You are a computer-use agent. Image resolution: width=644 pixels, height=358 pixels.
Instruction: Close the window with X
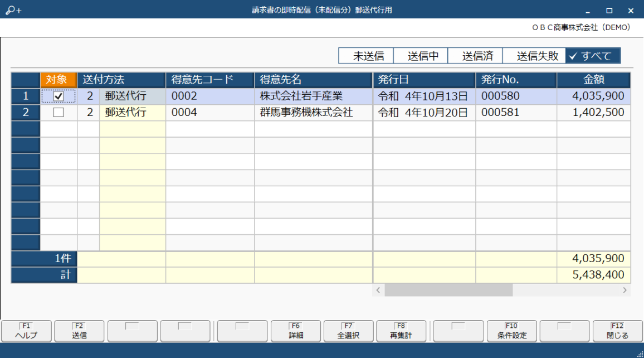[x=631, y=10]
